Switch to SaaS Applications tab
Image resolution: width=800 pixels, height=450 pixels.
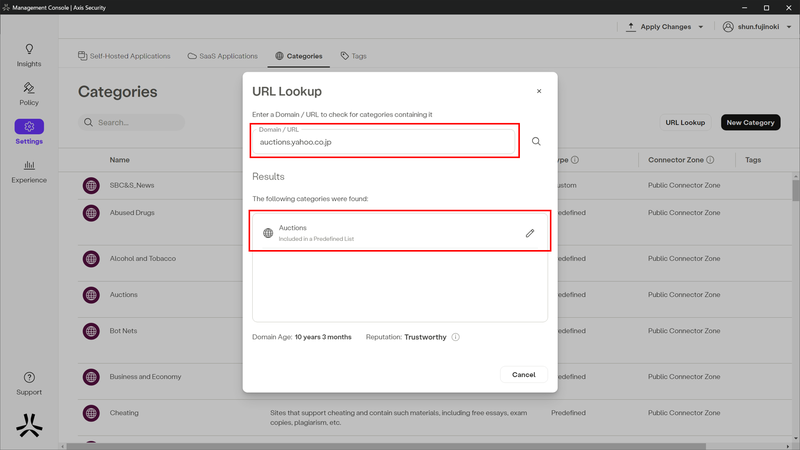click(x=222, y=56)
